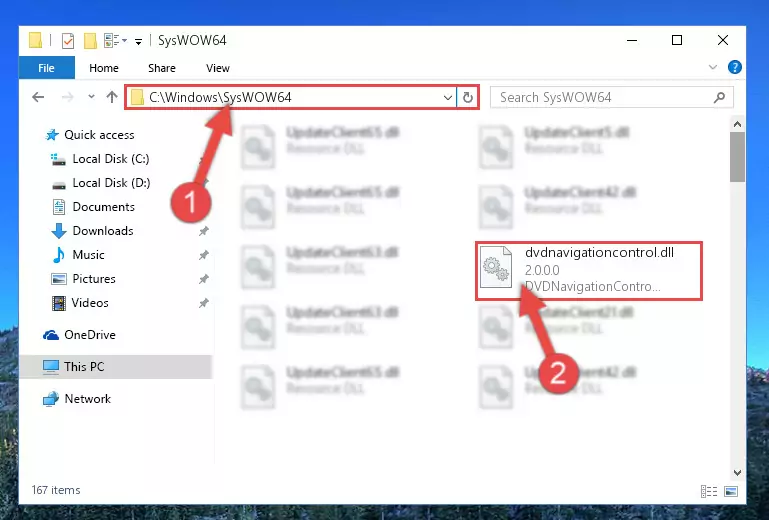Close the SysWOW64 window

tap(722, 40)
